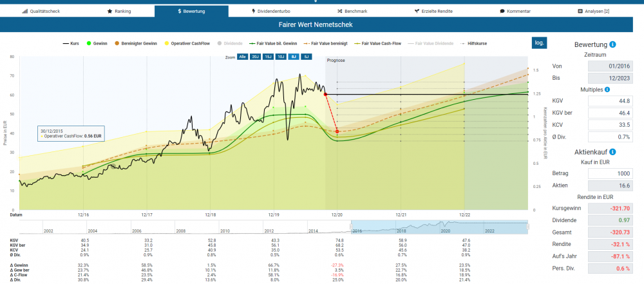Select the 8J zoom button
This screenshot has width=644, height=284.
coord(293,57)
